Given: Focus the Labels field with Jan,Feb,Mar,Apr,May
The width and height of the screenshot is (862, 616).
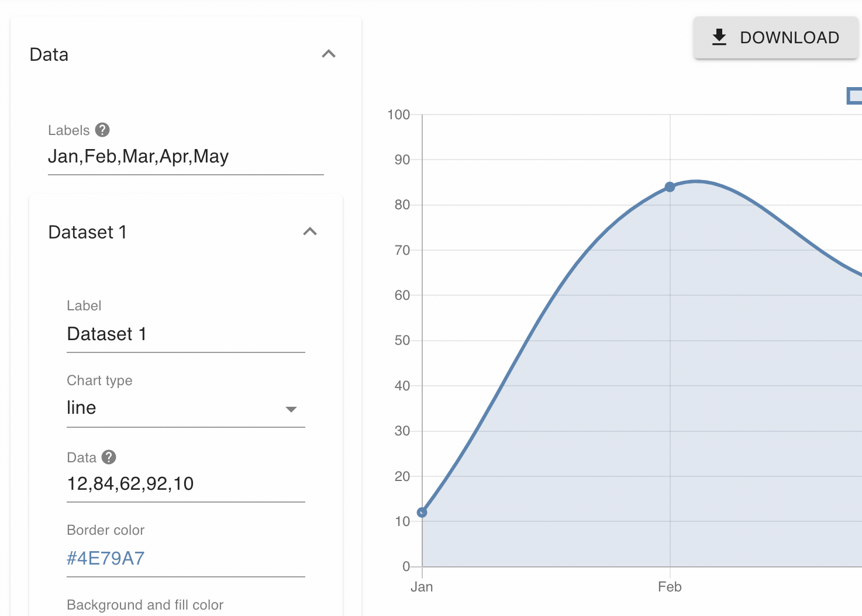Looking at the screenshot, I should click(185, 157).
